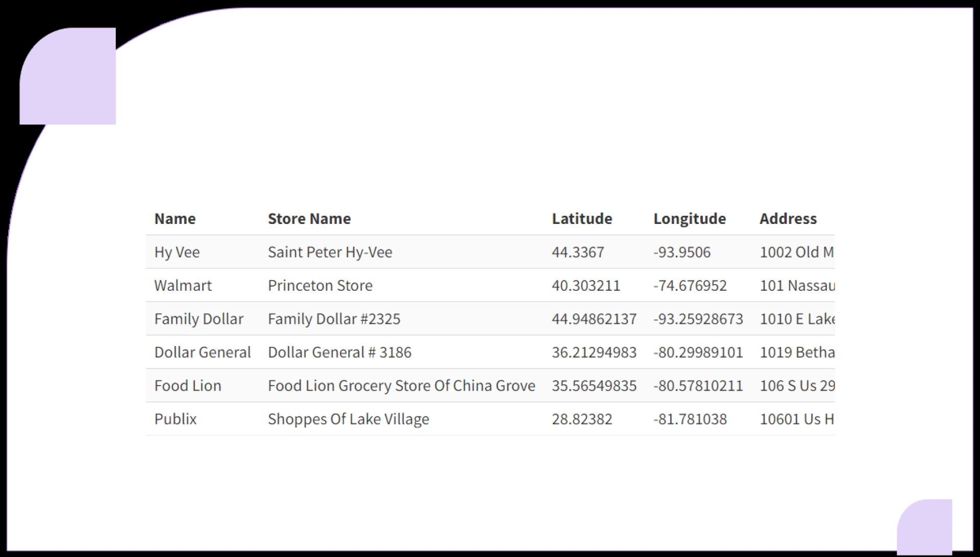The image size is (980, 557).
Task: Select the longitude value -81.781038
Action: pos(690,419)
